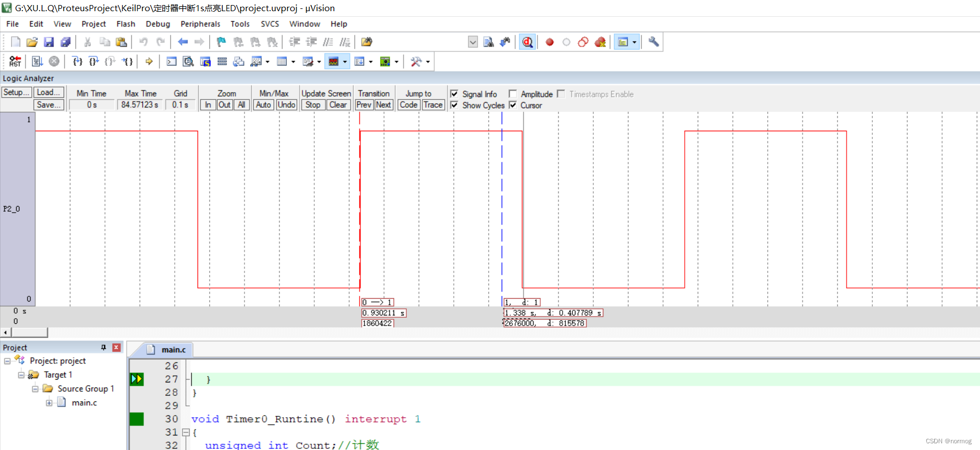Reset the CPU with the RST icon
This screenshot has width=980, height=450.
pos(15,61)
